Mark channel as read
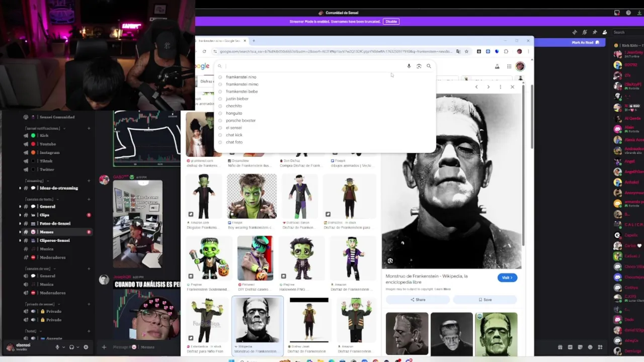The image size is (644, 362). [x=586, y=43]
